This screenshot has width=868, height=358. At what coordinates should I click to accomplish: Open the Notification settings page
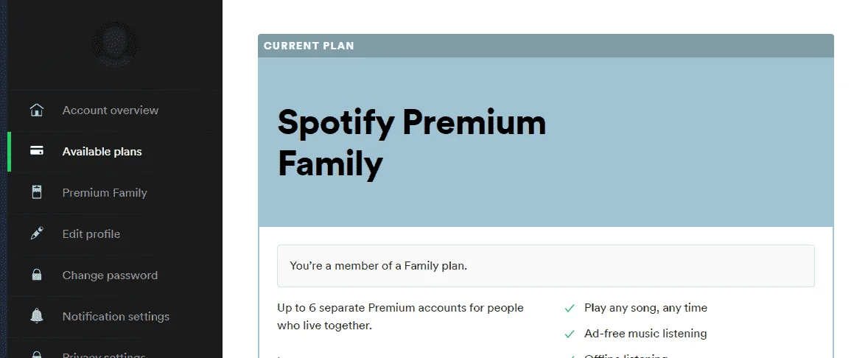[116, 317]
